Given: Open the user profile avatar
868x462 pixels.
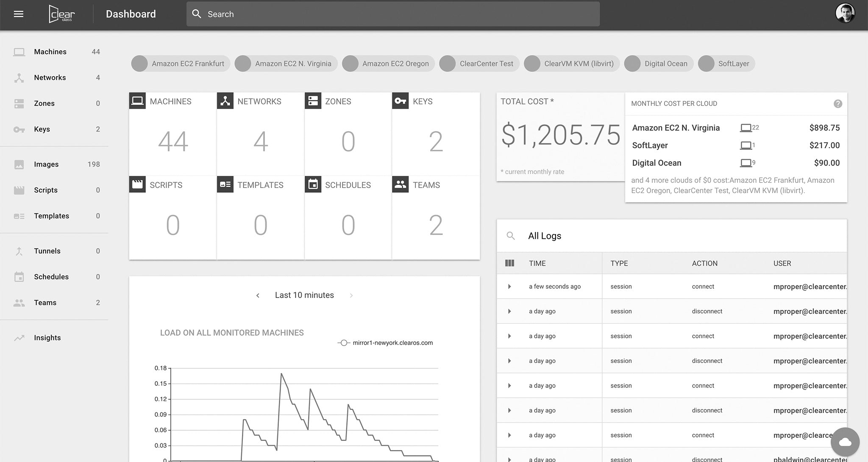Looking at the screenshot, I should 845,14.
